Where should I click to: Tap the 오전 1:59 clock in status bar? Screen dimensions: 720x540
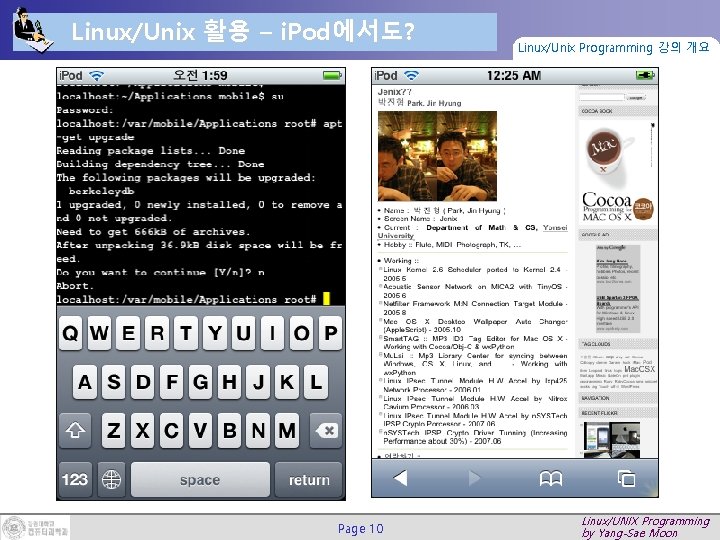200,75
